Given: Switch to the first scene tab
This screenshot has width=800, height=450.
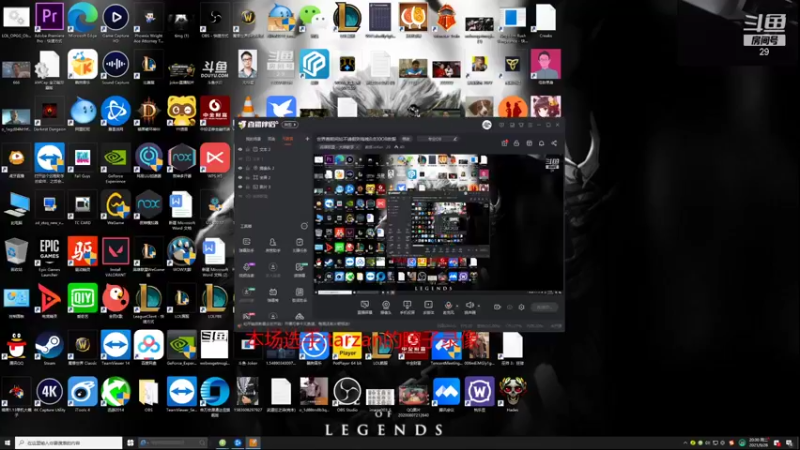Looking at the screenshot, I should point(253,139).
